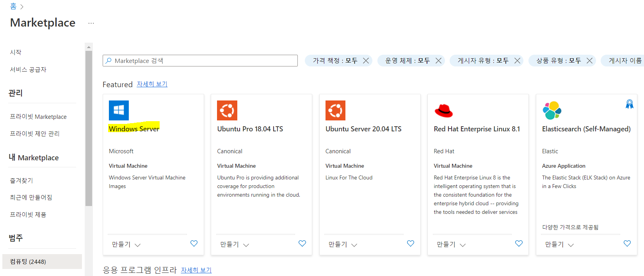Image resolution: width=644 pixels, height=276 pixels.
Task: Expand the 만들기 dropdown for Ubuntu Pro 18.04
Action: [x=246, y=245]
